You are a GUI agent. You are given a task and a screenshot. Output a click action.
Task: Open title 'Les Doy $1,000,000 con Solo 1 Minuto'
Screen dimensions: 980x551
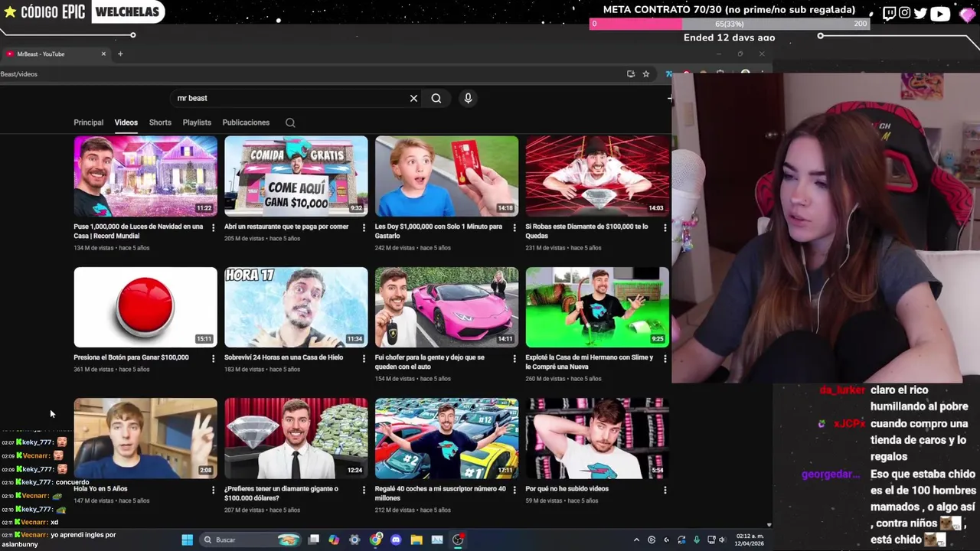tap(439, 231)
